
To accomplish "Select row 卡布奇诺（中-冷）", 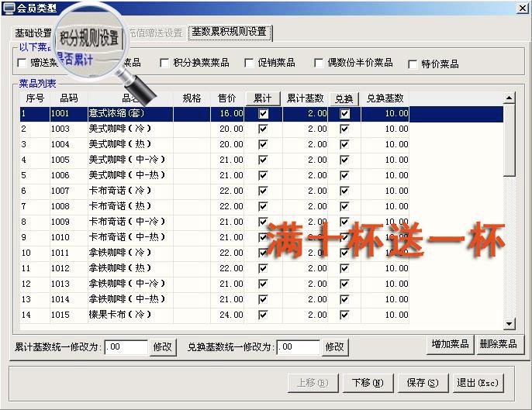I will click(214, 222).
